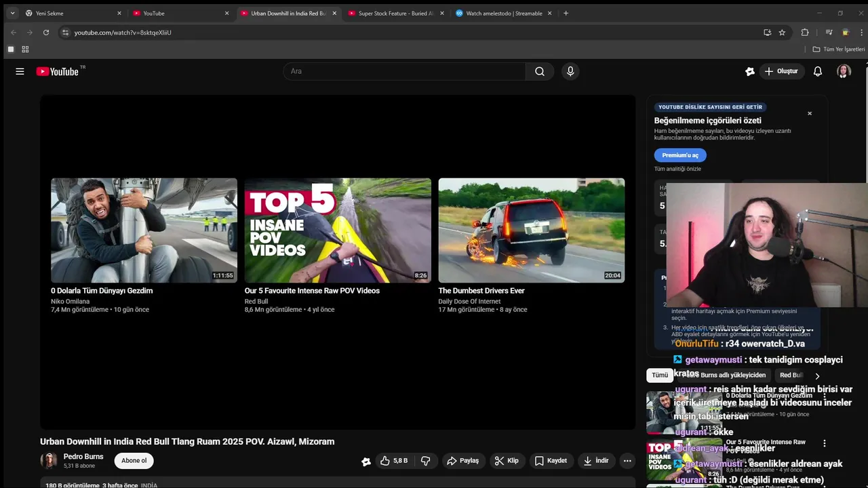The width and height of the screenshot is (868, 488).
Task: Open the account avatar menu
Action: tap(844, 71)
